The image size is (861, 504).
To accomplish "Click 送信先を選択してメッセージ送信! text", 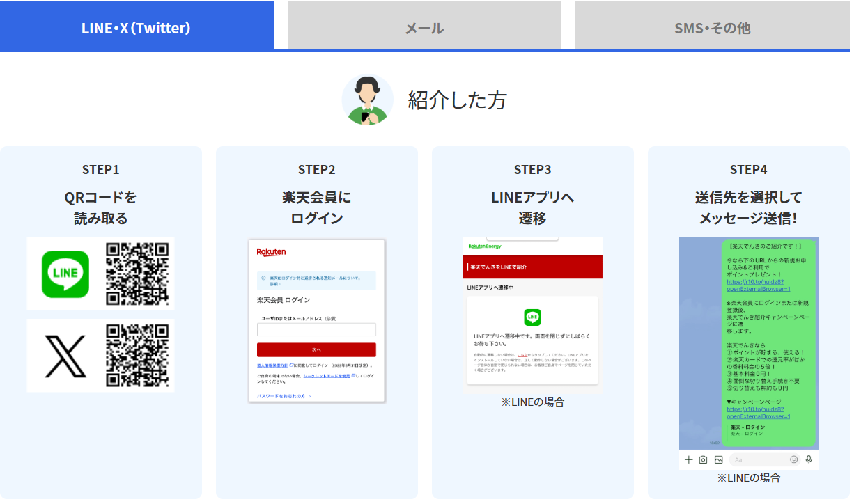I will tap(749, 207).
